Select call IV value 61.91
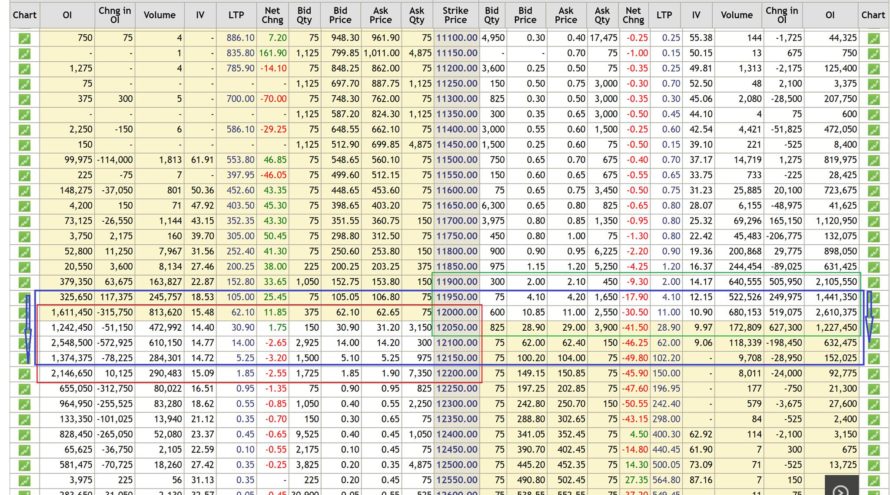Image resolution: width=890 pixels, height=495 pixels. click(202, 160)
